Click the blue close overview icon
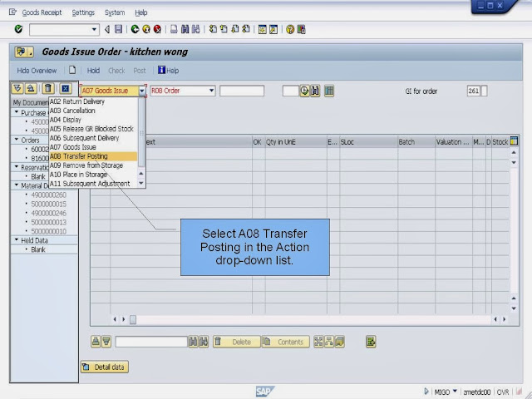532x399 pixels. (66, 89)
